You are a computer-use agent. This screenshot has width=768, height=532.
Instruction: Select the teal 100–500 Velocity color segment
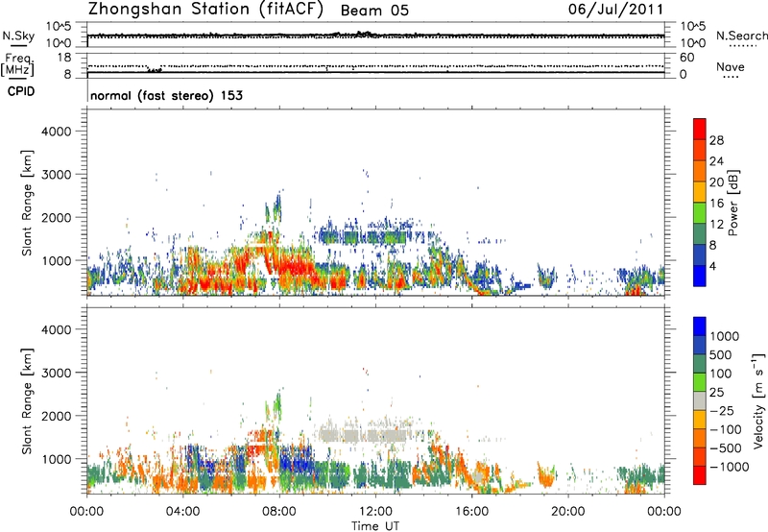[x=700, y=364]
